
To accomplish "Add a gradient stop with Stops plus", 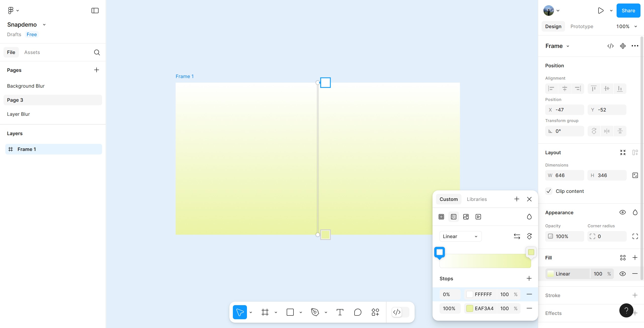I will click(x=529, y=278).
